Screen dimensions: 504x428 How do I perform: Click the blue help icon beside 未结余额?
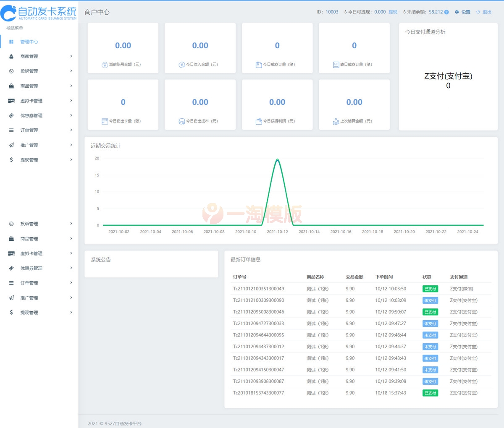(x=446, y=12)
